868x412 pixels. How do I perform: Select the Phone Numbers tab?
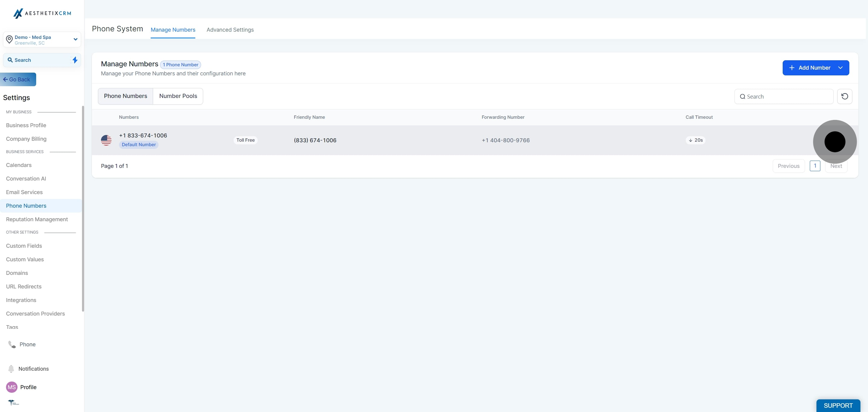(x=125, y=96)
